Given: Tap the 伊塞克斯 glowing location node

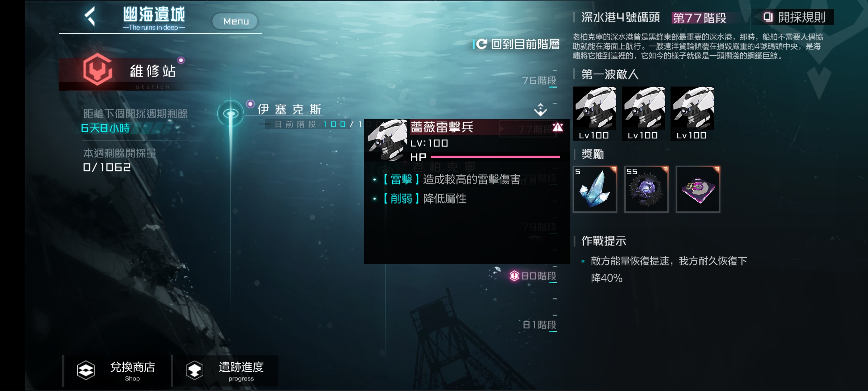Looking at the screenshot, I should pyautogui.click(x=231, y=114).
